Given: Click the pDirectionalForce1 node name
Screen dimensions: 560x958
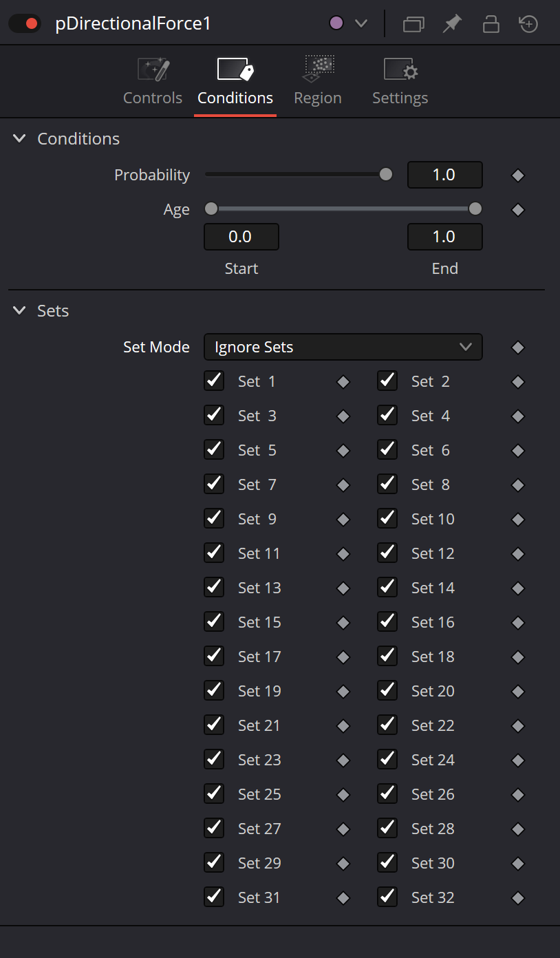Looking at the screenshot, I should point(133,24).
